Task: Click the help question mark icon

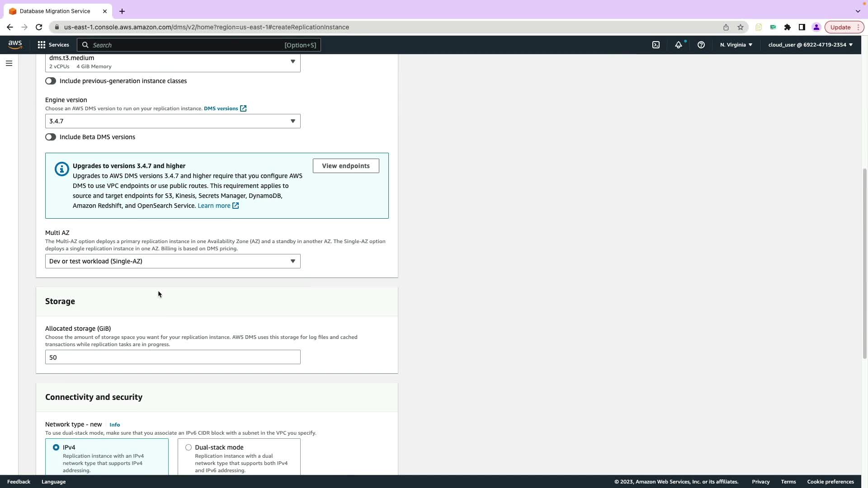Action: (701, 45)
